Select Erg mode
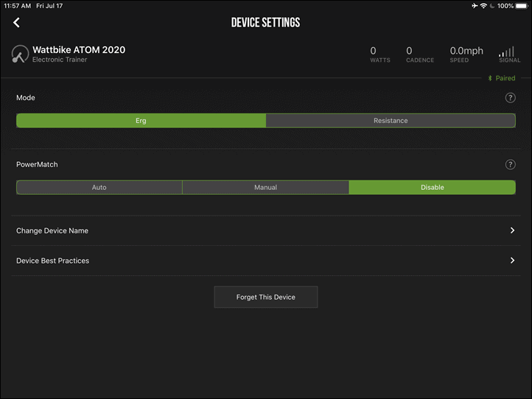This screenshot has height=399, width=532. (x=141, y=121)
